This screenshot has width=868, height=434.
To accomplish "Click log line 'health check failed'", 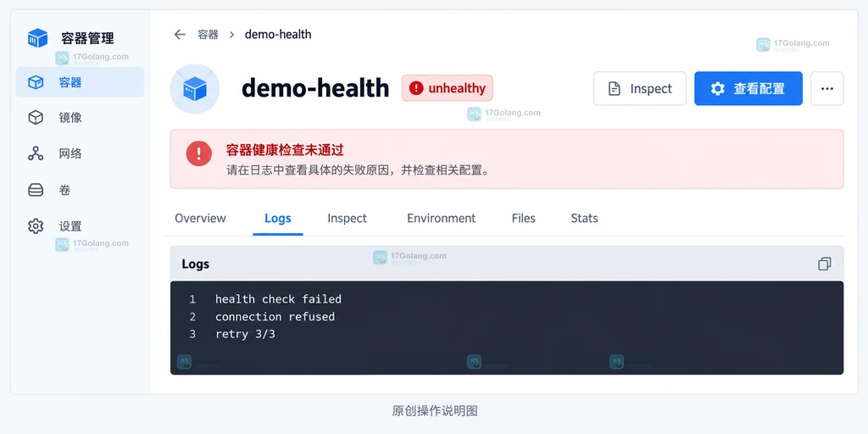I will click(x=278, y=299).
